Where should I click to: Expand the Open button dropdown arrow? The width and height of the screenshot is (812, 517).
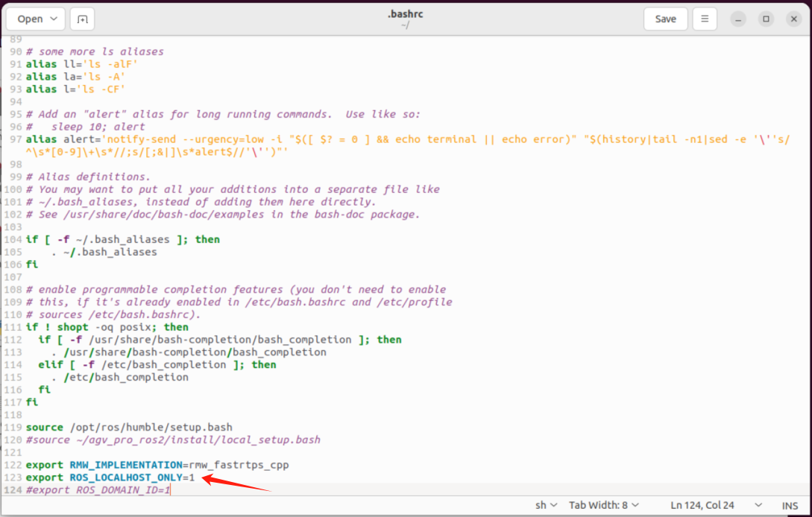click(x=54, y=19)
